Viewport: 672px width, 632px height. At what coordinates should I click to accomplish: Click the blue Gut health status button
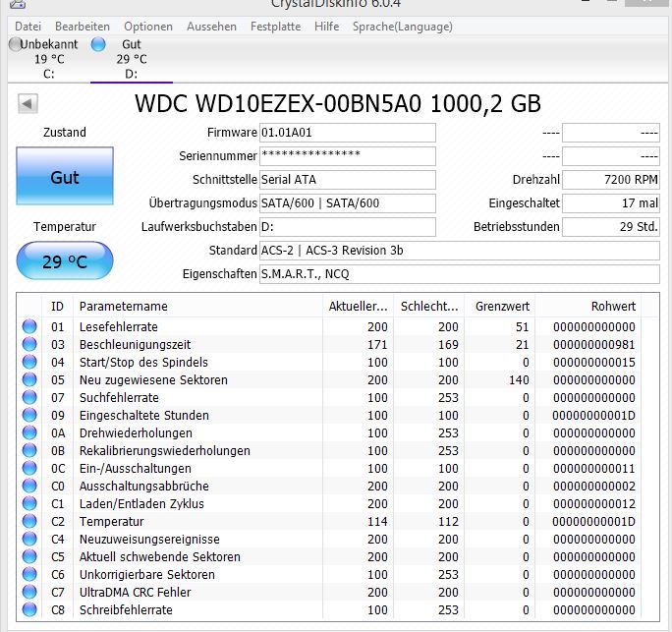pos(65,176)
